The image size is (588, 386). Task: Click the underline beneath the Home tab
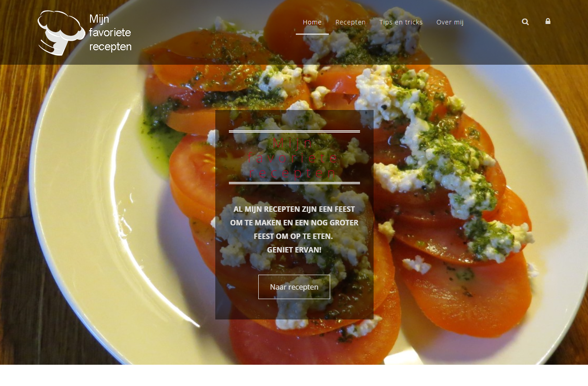coord(312,34)
